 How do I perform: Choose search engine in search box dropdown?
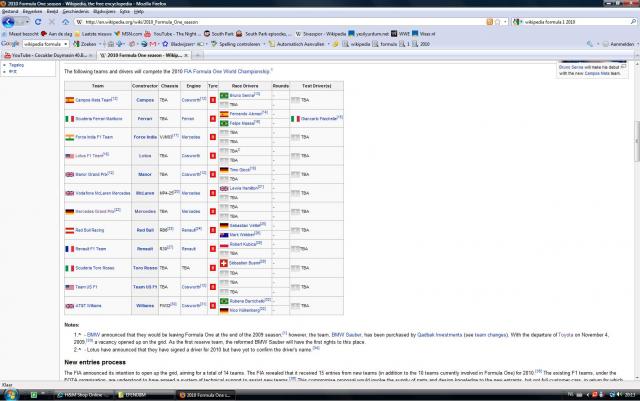click(518, 22)
